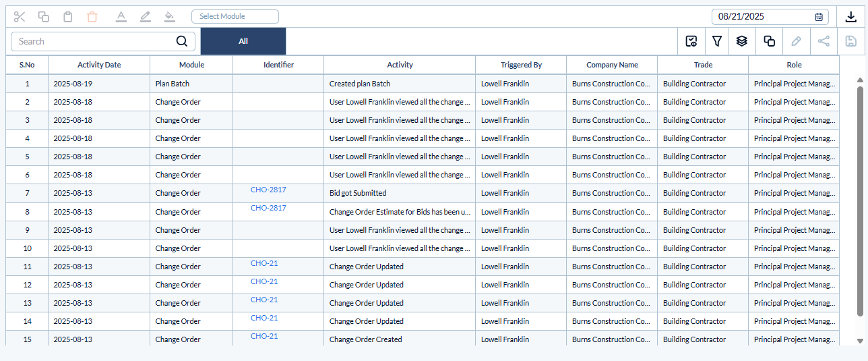Click the pencil edit icon near share
The height and width of the screenshot is (361, 868).
[796, 41]
